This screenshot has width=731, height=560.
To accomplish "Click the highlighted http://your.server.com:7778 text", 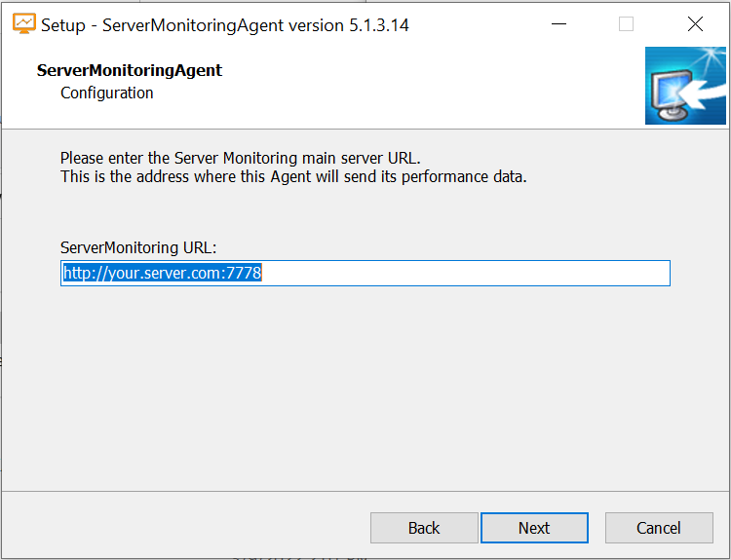I will pos(162,274).
